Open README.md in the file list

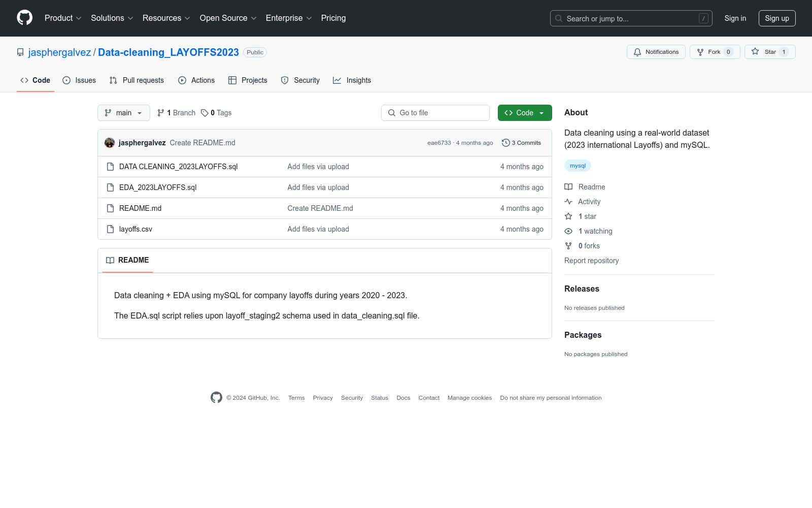140,208
